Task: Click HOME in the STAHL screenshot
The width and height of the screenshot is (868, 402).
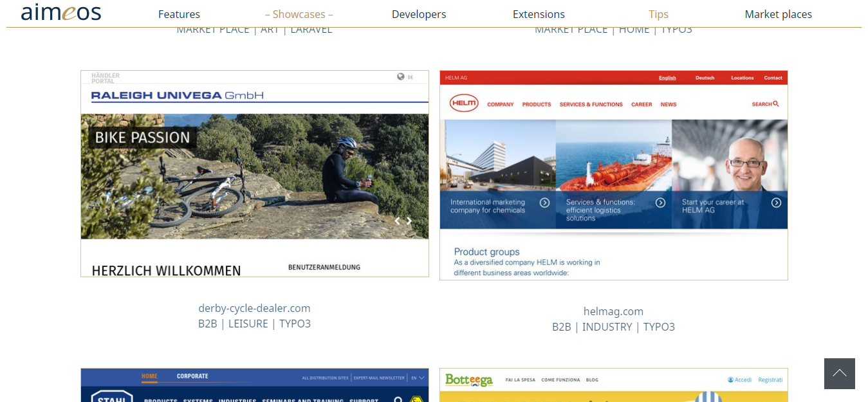Action: click(x=149, y=376)
